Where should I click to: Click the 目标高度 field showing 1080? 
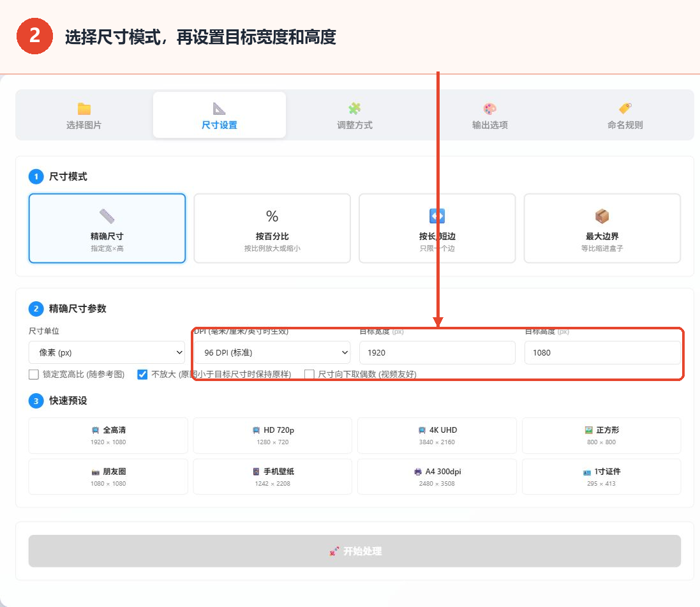[602, 352]
